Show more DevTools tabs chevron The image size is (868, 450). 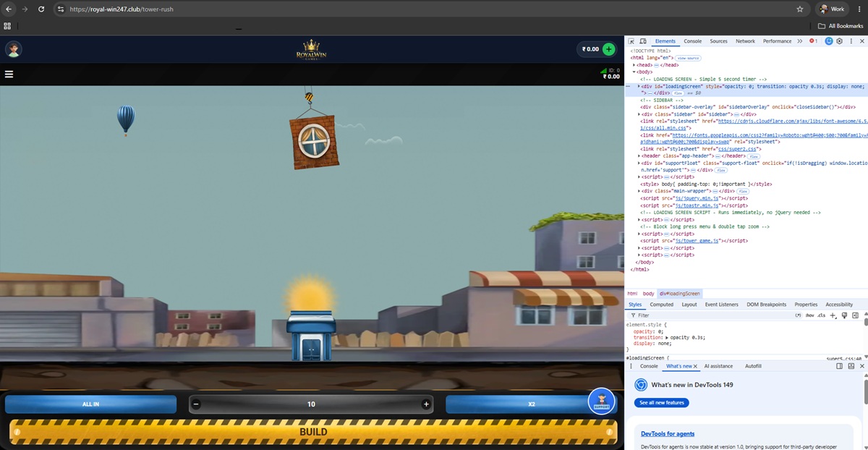pyautogui.click(x=800, y=41)
